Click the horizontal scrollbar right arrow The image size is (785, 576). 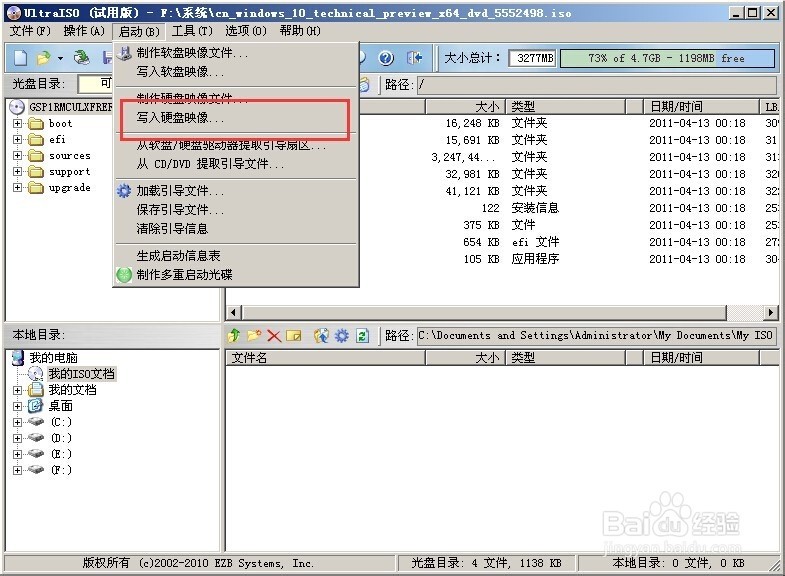click(770, 312)
